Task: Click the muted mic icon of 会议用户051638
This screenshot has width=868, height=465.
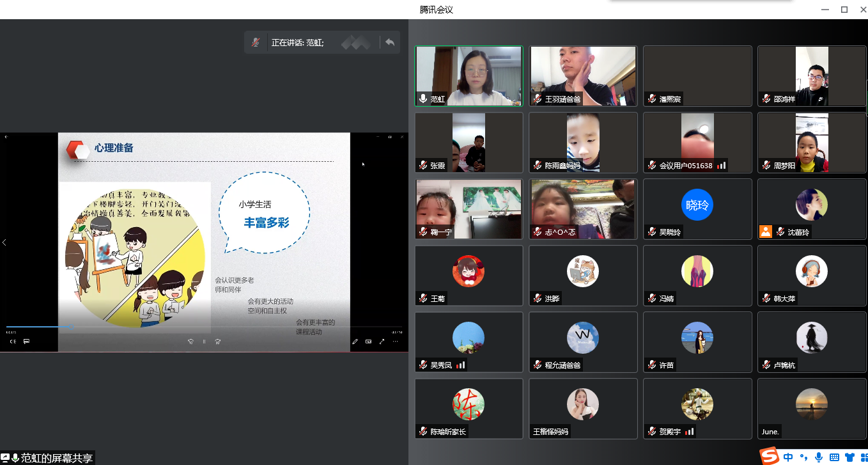Action: [x=652, y=166]
